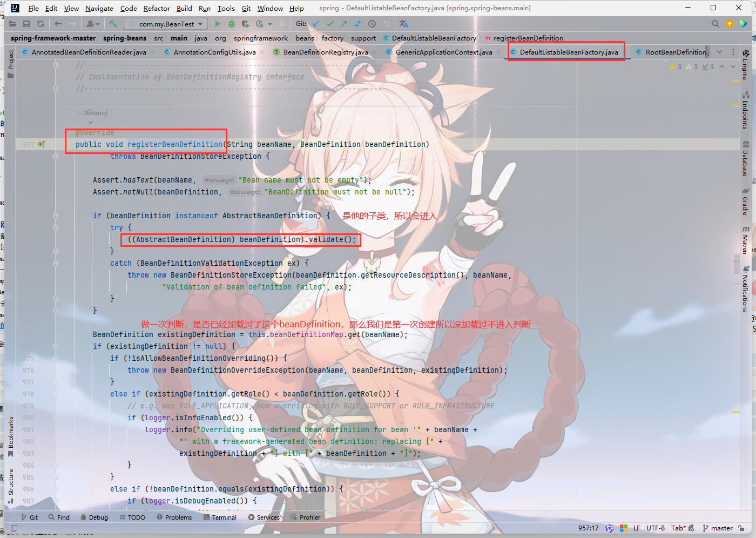Show hidden editor tabs chevron

point(719,52)
